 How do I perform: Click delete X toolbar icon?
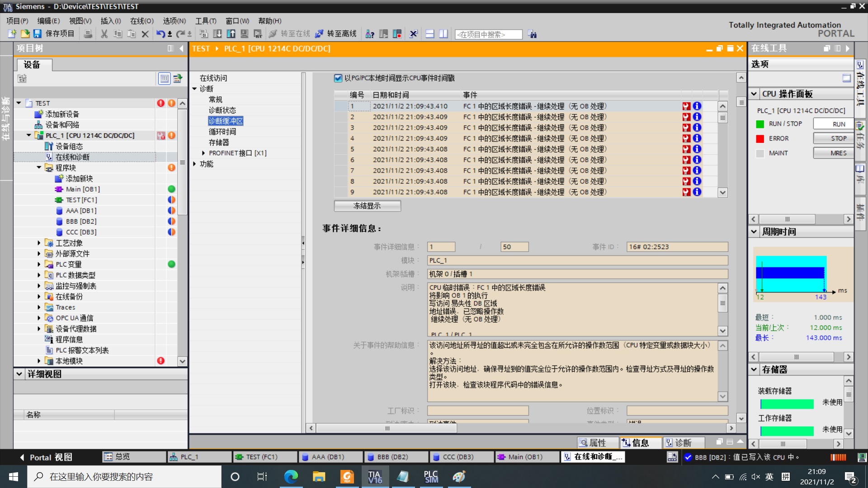pos(145,34)
